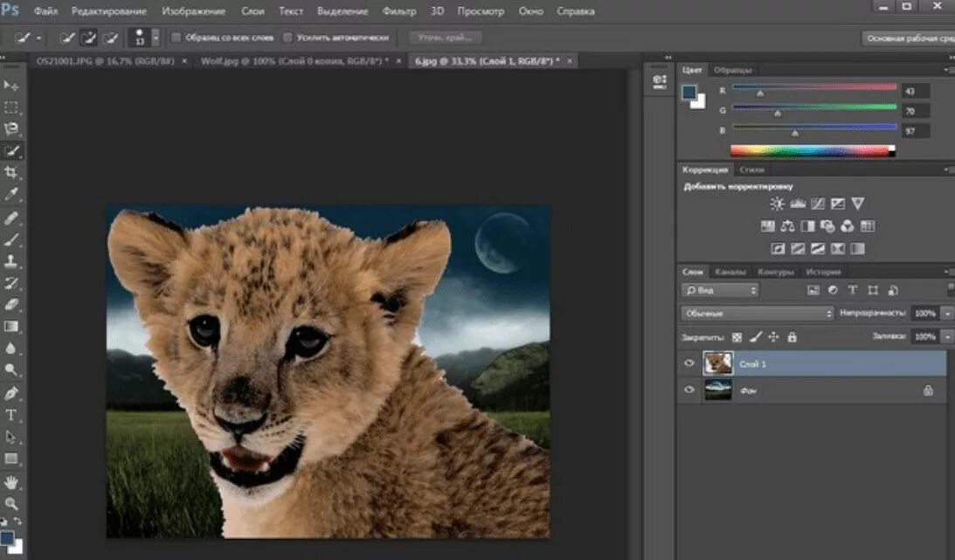The image size is (955, 560).
Task: Switch to the Каналы tab
Action: pyautogui.click(x=730, y=272)
